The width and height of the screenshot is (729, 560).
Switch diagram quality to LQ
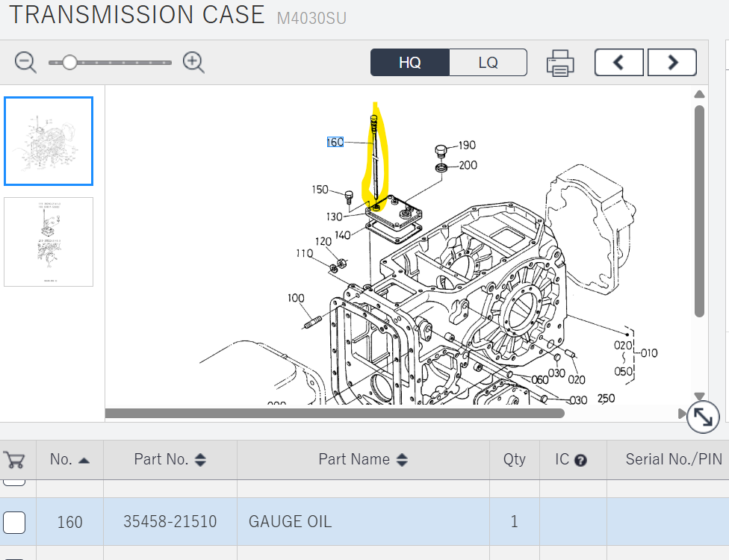(488, 63)
